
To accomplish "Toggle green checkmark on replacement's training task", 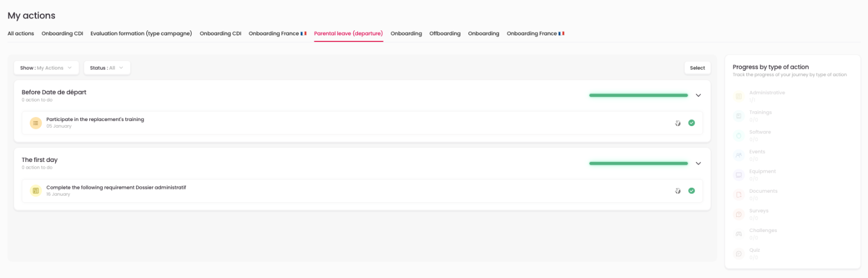I will tap(691, 123).
